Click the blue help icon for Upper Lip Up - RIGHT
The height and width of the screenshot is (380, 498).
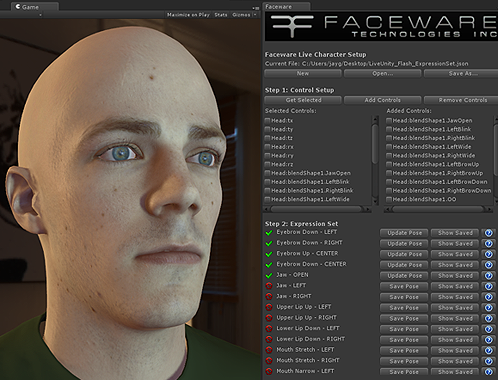(x=488, y=318)
